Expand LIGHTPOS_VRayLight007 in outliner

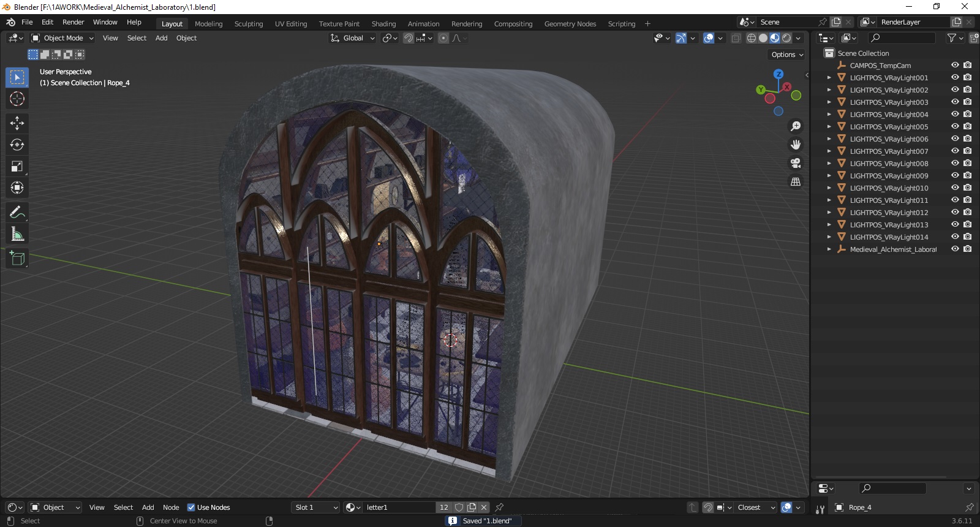pos(829,151)
